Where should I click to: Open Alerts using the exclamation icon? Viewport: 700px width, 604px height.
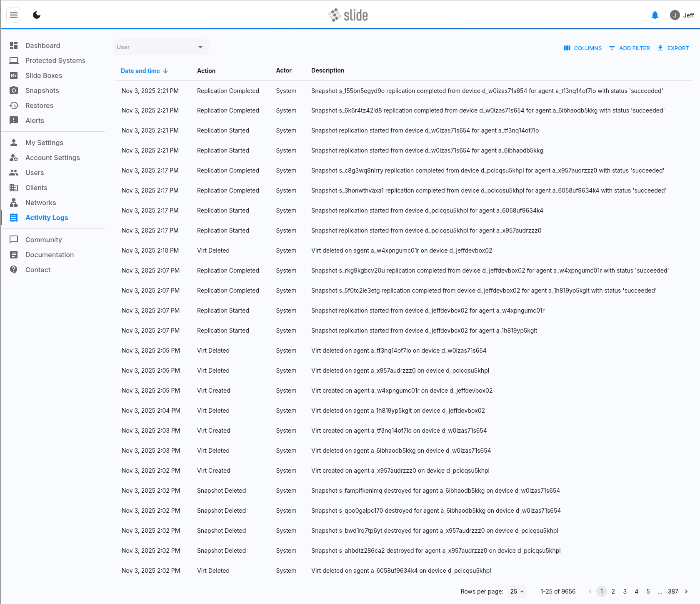click(14, 120)
